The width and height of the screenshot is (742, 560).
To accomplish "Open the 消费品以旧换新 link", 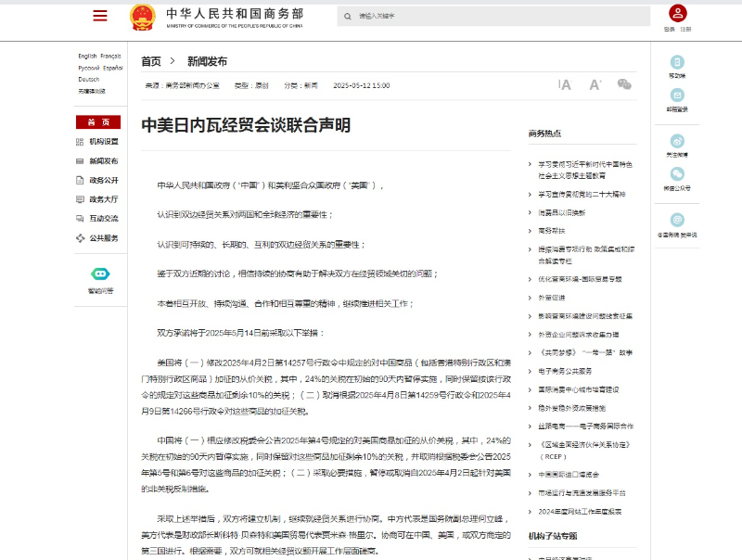I will pyautogui.click(x=562, y=212).
